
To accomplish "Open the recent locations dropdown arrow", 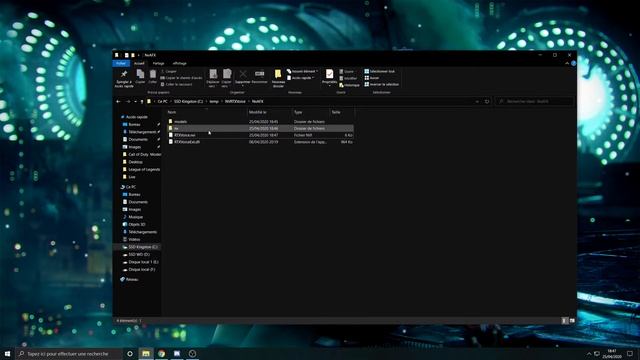I will pos(135,101).
